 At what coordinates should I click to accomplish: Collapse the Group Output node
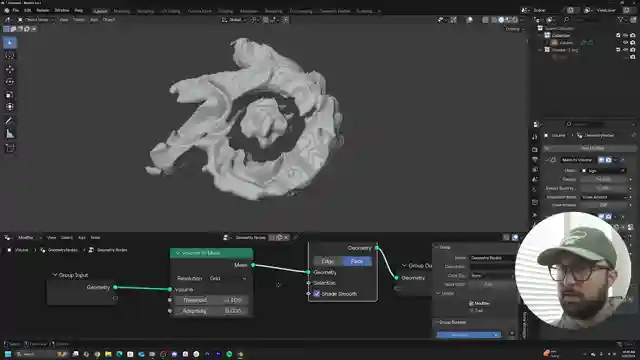[404, 265]
